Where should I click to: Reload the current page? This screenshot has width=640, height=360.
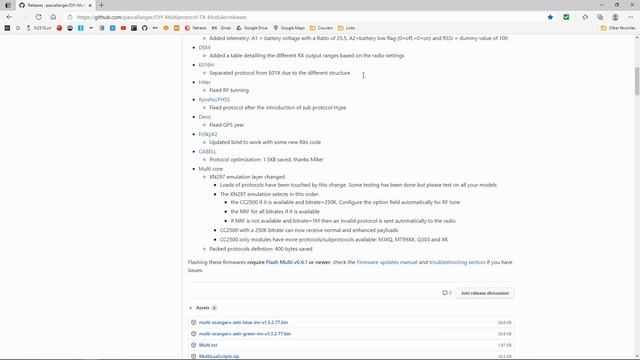[38, 17]
